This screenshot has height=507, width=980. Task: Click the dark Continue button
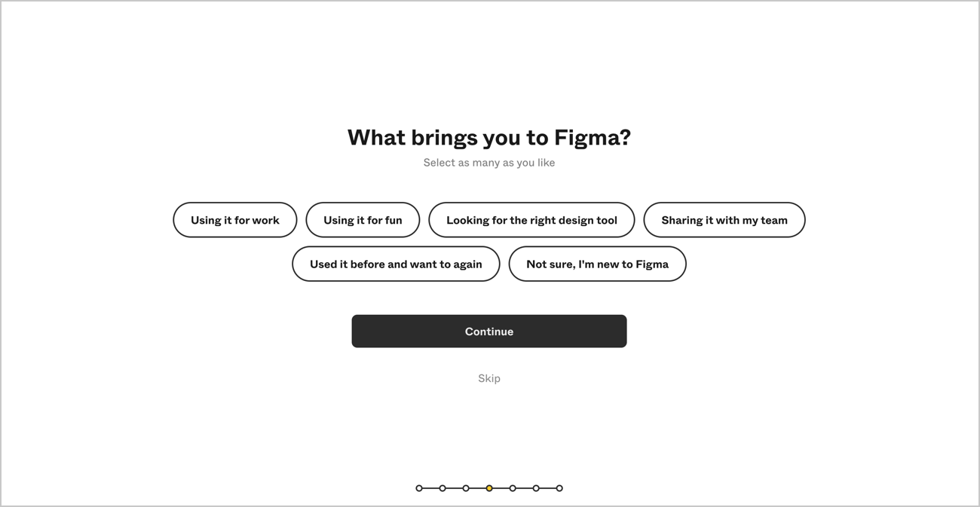tap(489, 331)
